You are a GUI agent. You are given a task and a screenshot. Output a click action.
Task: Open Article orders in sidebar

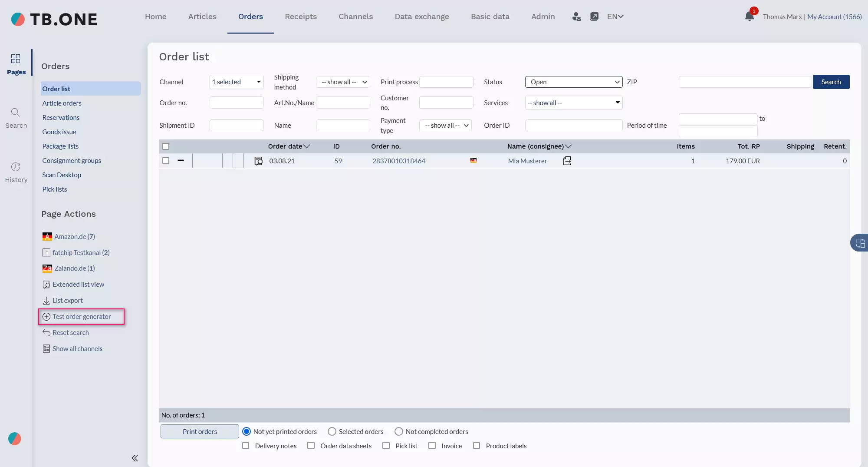coord(62,103)
